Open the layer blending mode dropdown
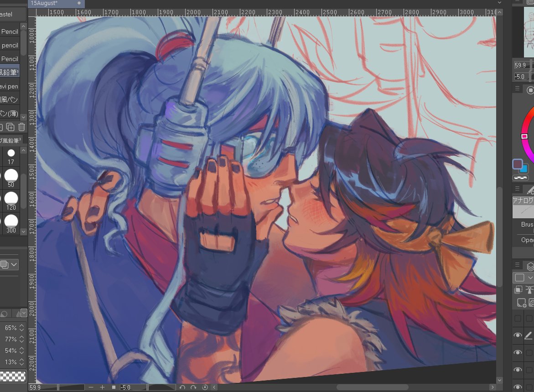The width and height of the screenshot is (534, 392). coord(524,278)
